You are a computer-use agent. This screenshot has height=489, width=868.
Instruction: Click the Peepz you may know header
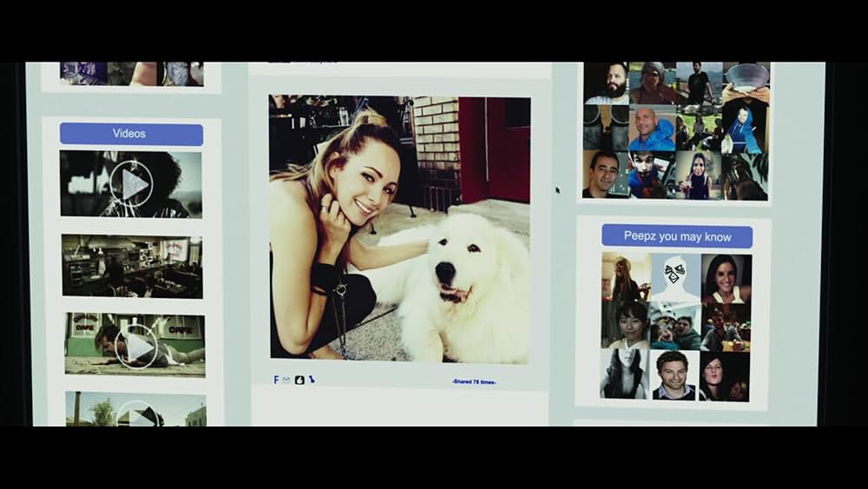pos(677,236)
